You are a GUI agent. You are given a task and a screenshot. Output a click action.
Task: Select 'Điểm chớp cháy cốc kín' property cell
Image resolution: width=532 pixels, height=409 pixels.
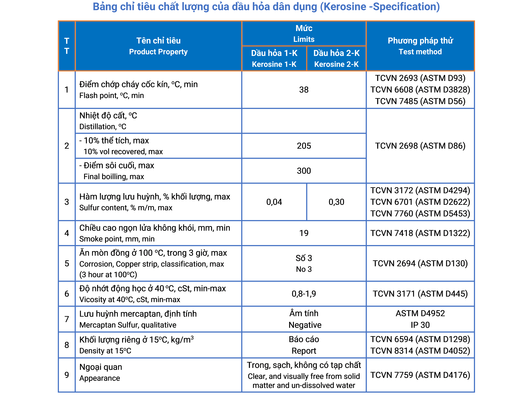coord(158,90)
